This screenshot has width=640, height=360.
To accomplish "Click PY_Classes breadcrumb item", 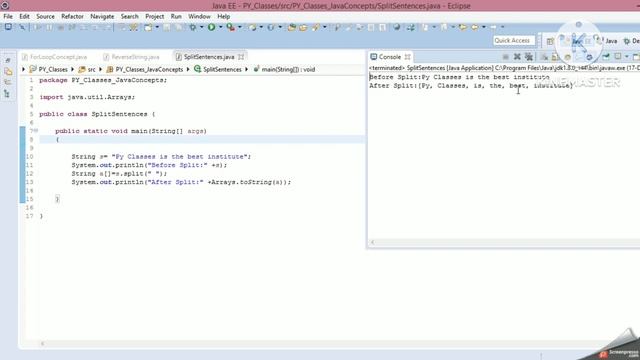I will tap(49, 69).
